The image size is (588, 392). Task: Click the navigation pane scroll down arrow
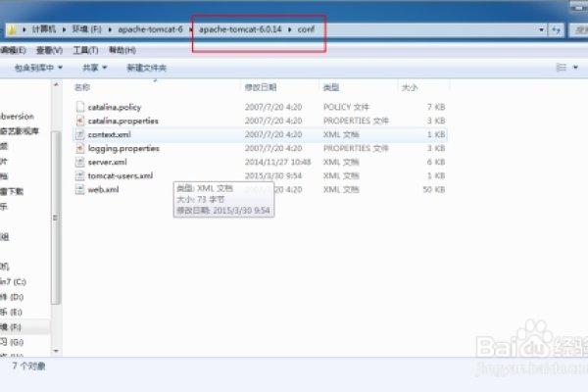coord(56,351)
